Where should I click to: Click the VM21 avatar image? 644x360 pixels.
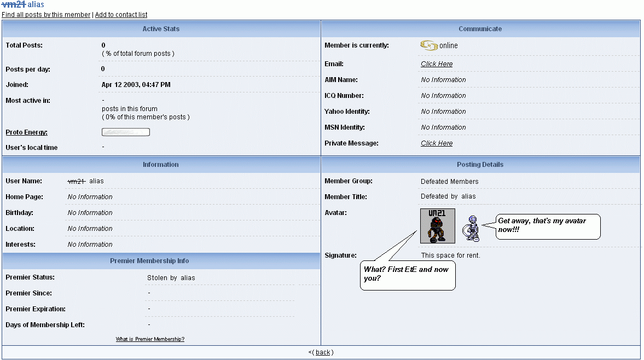coord(437,226)
